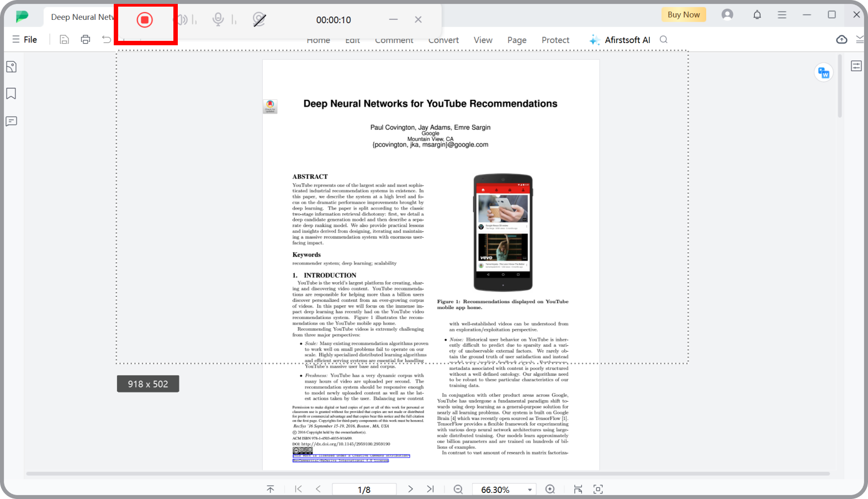Open the bookmarks panel
This screenshot has width=868, height=499.
point(11,94)
